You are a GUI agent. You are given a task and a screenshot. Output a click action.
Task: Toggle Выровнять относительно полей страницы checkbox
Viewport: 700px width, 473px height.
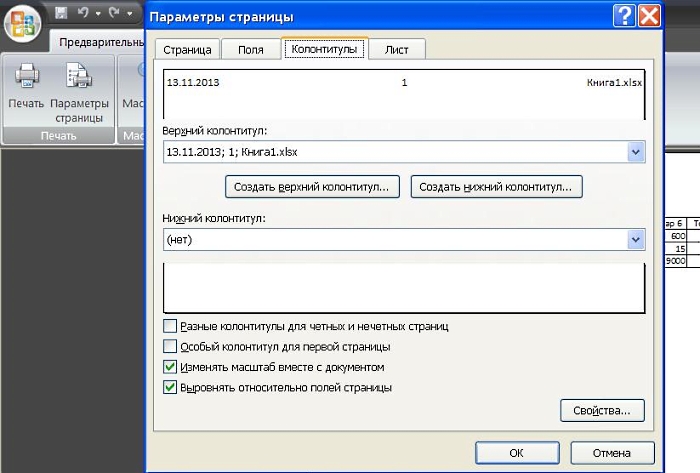coord(170,387)
